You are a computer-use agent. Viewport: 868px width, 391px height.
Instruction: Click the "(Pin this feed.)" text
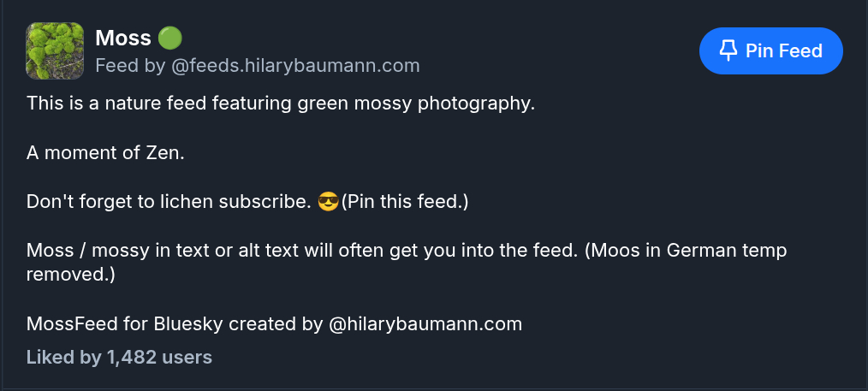(x=405, y=203)
